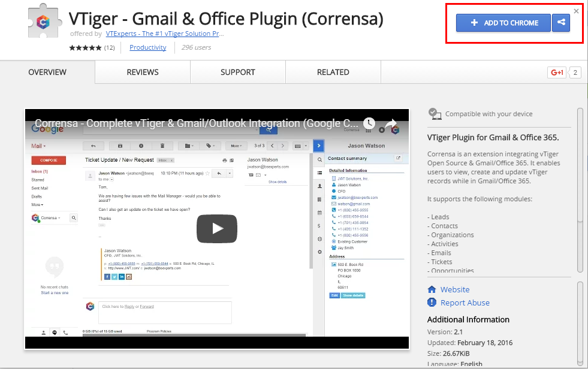The height and width of the screenshot is (369, 588).
Task: Click the 'Updated: February 18, 2016' text
Action: pyautogui.click(x=470, y=343)
